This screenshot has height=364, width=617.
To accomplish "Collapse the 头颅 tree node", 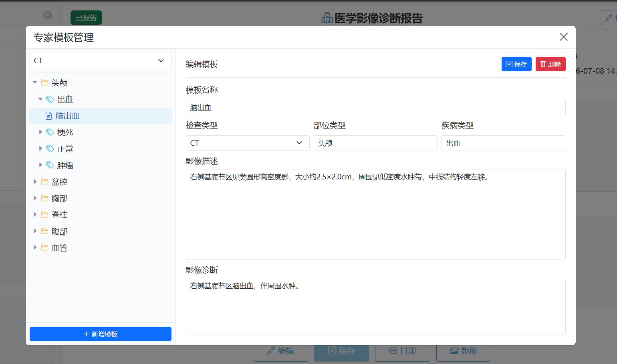I will 35,82.
